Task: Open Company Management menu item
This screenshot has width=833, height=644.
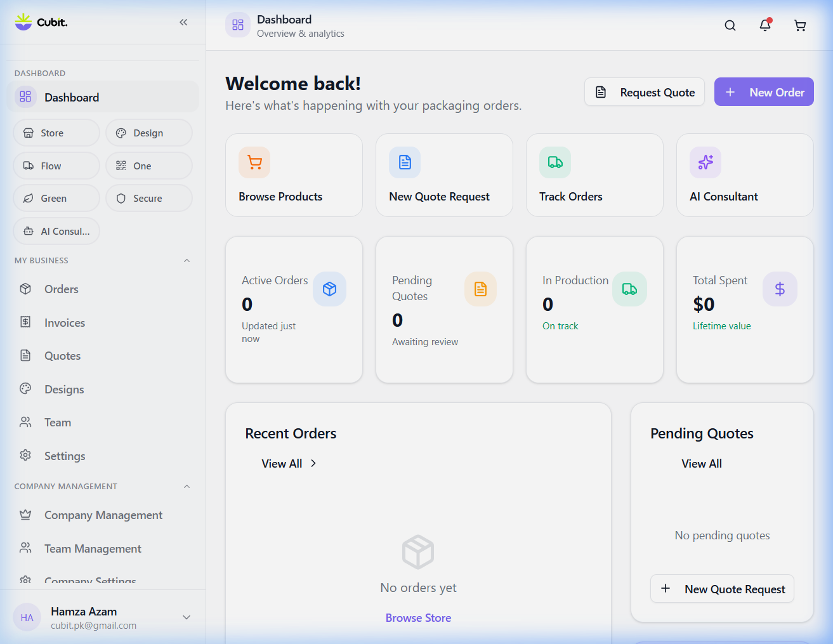Action: point(103,515)
